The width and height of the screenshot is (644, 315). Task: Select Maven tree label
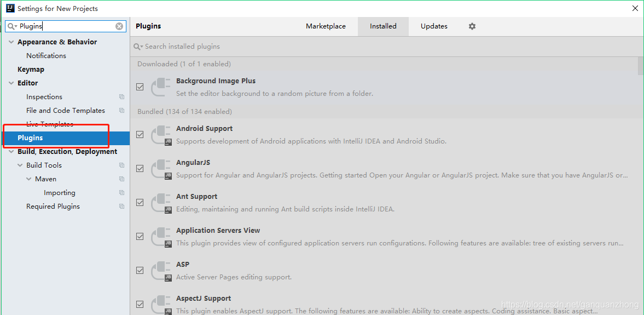(45, 179)
